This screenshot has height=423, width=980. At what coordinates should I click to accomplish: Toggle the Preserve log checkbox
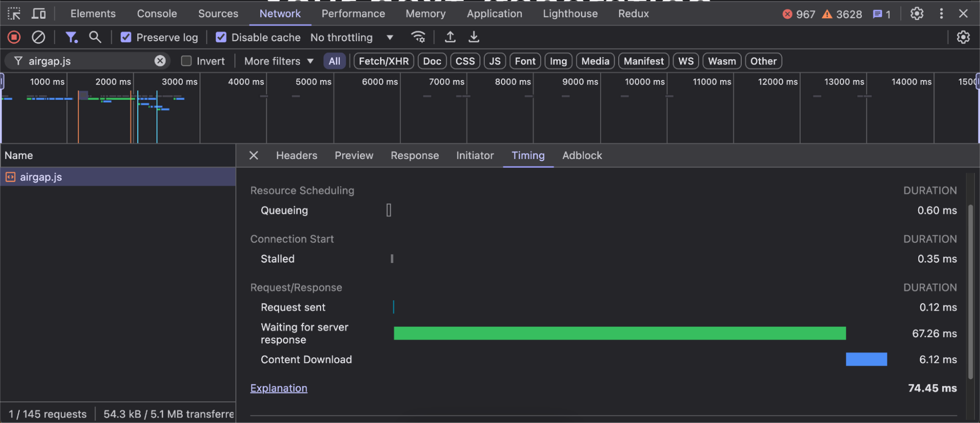point(126,37)
